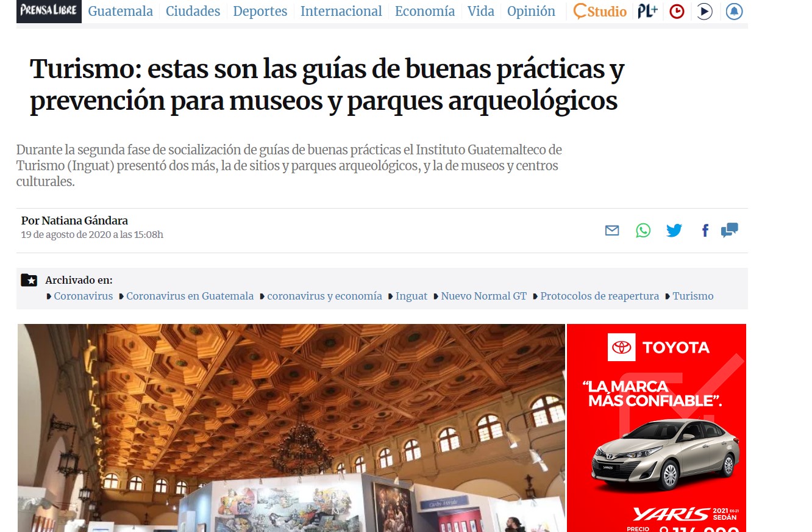Follow the 'coronavirus y economía' tag

point(325,296)
